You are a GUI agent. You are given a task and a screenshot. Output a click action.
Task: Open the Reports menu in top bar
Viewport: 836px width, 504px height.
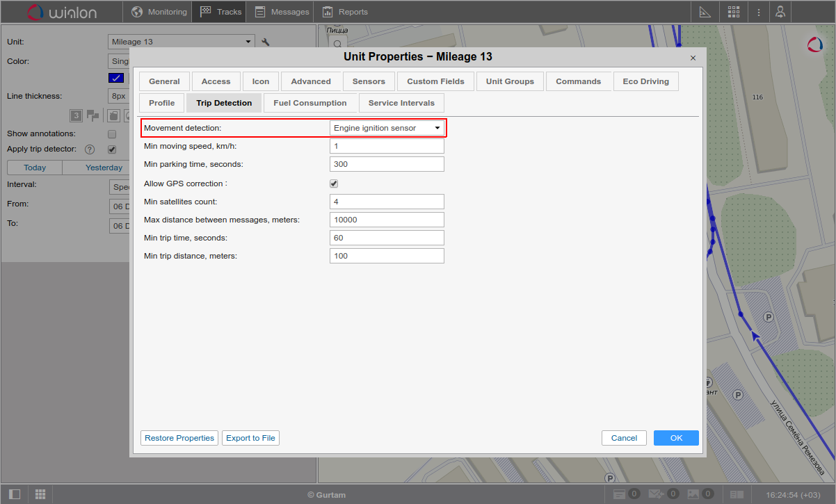(345, 12)
